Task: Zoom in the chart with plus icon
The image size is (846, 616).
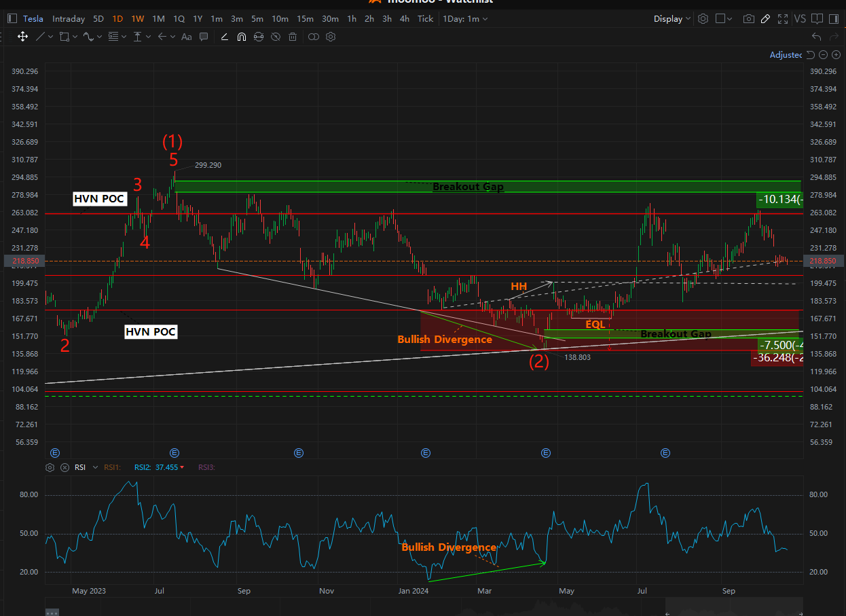Action: point(836,55)
